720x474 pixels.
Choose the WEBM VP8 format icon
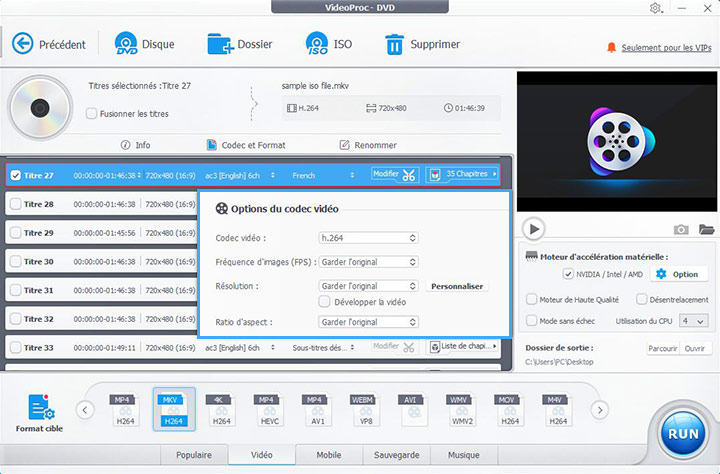[366, 409]
